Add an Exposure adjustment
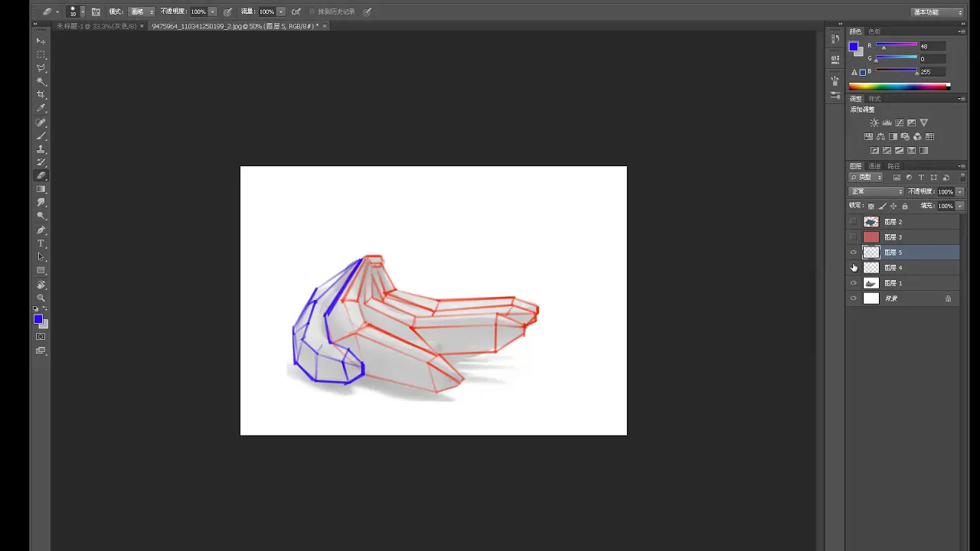 coord(911,122)
